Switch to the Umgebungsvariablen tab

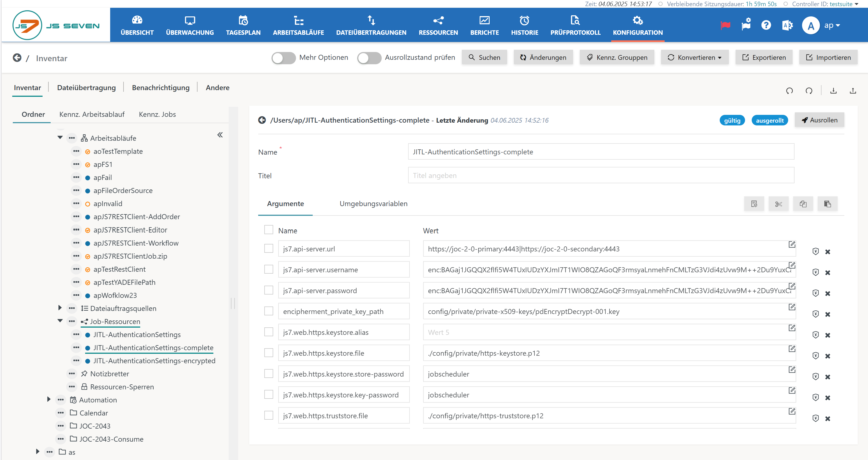[373, 204]
